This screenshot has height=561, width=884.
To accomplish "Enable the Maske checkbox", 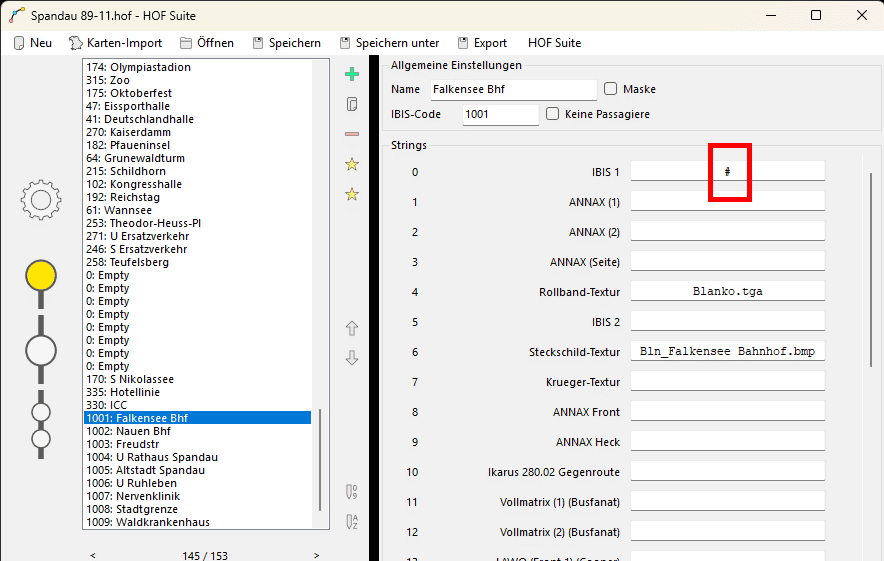I will click(611, 89).
